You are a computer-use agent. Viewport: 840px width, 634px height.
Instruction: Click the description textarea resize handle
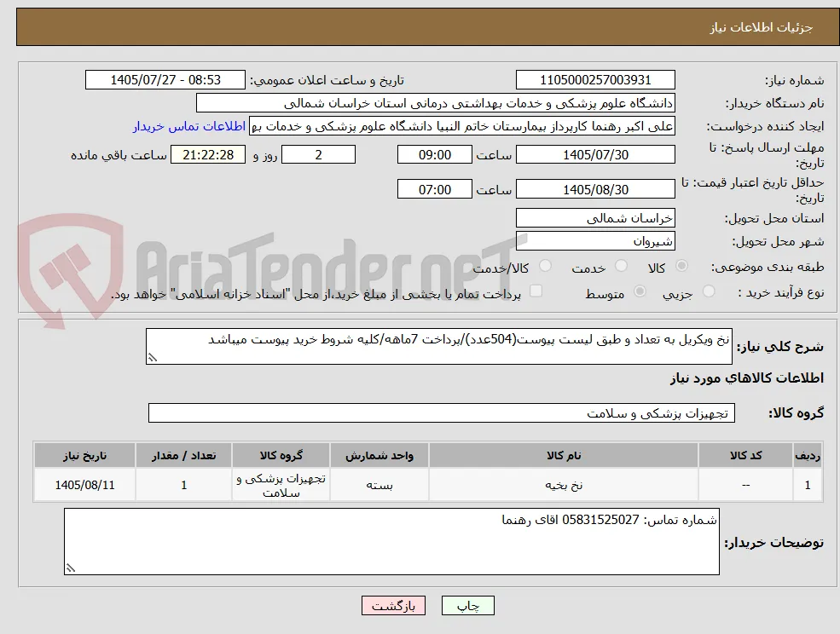152,358
